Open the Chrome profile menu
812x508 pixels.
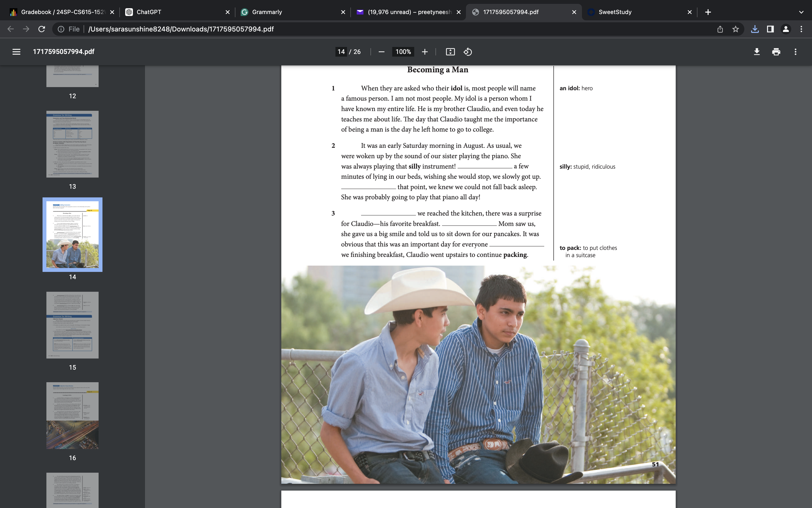point(786,29)
